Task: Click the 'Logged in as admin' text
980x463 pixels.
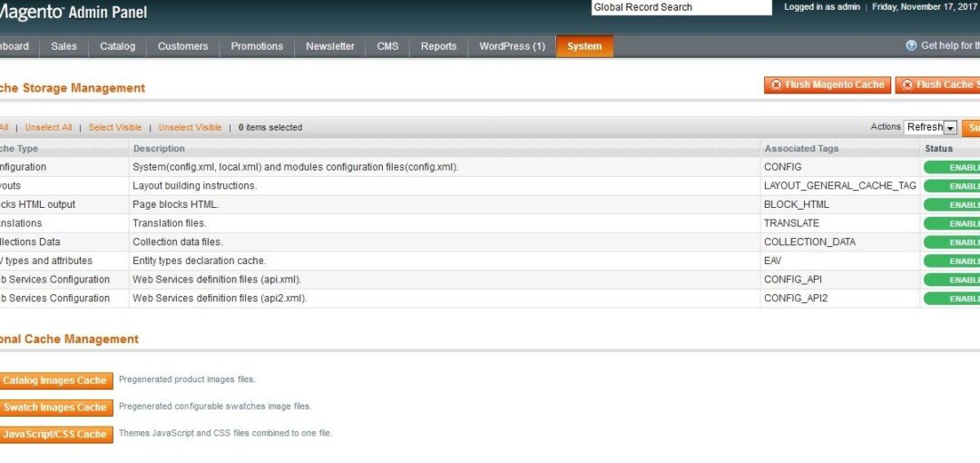Action: point(822,7)
